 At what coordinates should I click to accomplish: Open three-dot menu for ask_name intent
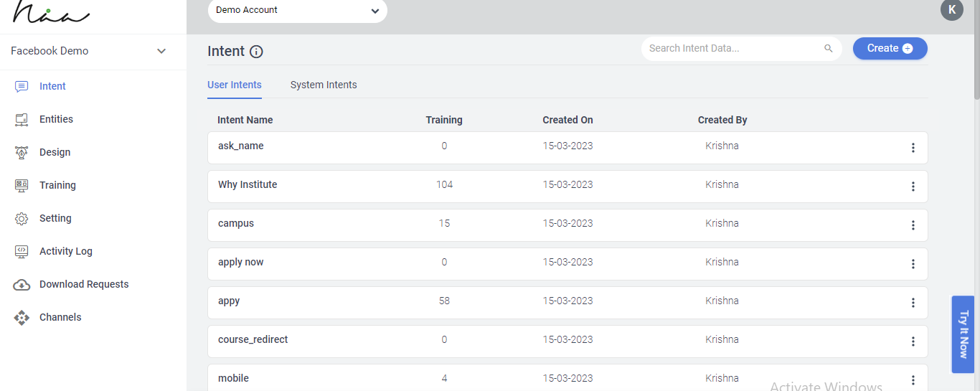pos(913,148)
